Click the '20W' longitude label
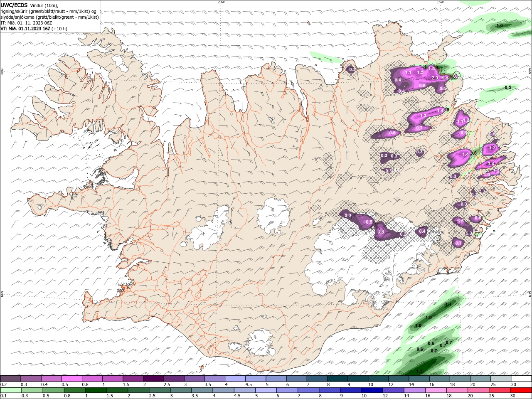 pyautogui.click(x=221, y=2)
